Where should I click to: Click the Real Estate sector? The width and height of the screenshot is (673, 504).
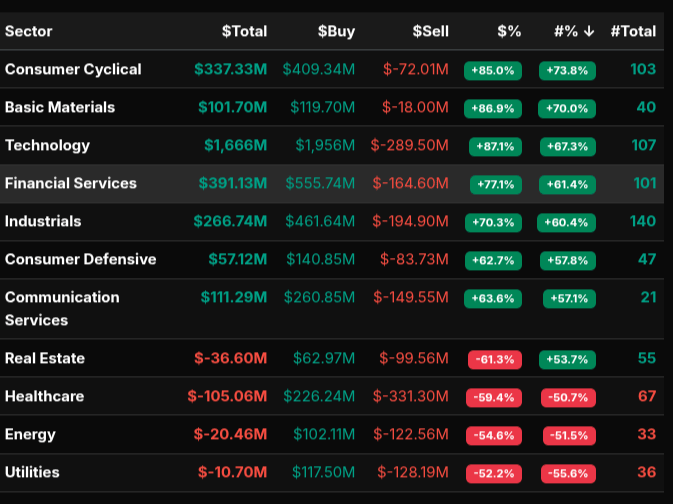point(45,358)
